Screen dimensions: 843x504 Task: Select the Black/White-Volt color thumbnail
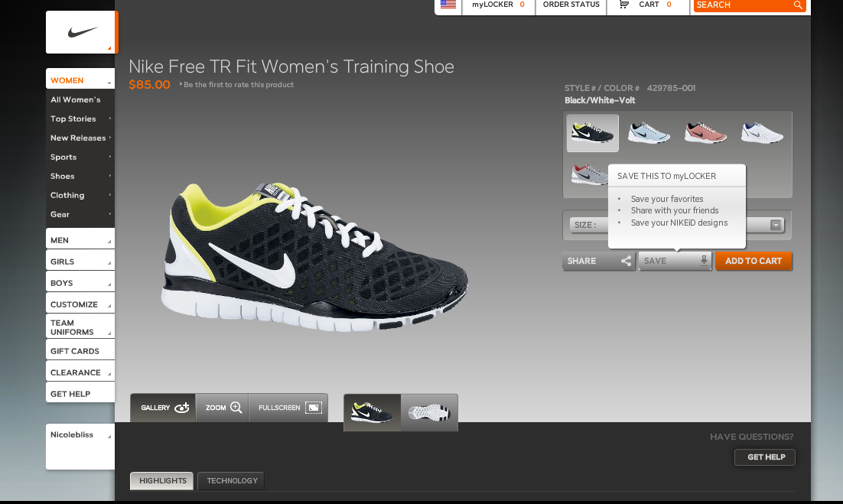[x=592, y=133]
